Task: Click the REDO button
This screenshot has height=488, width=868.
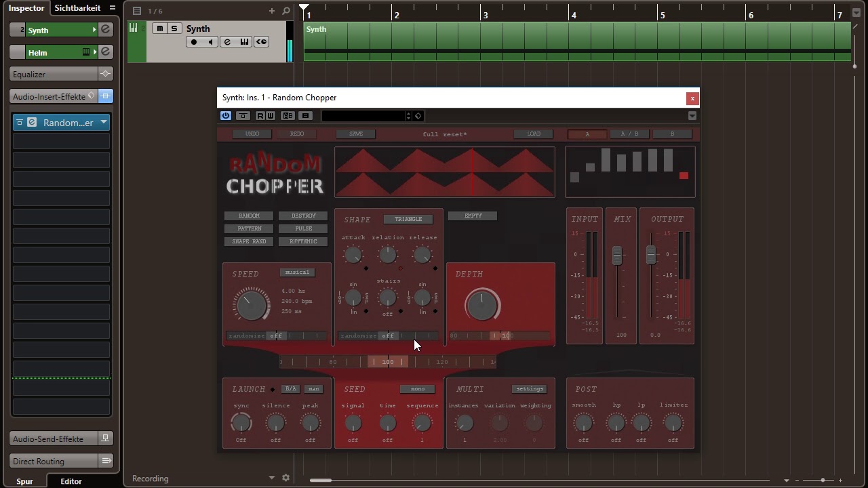Action: (x=297, y=134)
